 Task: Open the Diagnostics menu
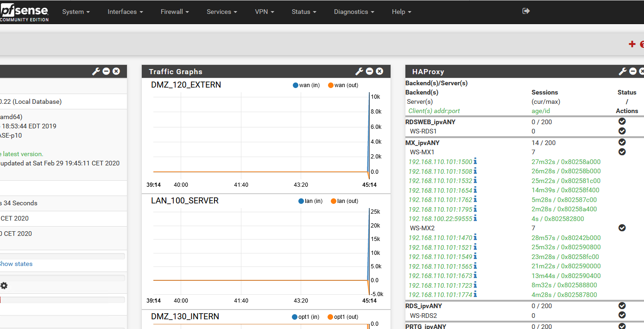point(354,12)
